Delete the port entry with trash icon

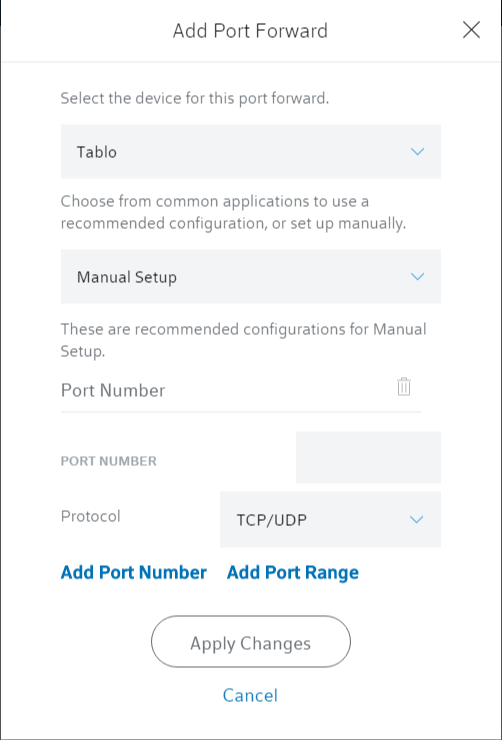pyautogui.click(x=404, y=387)
